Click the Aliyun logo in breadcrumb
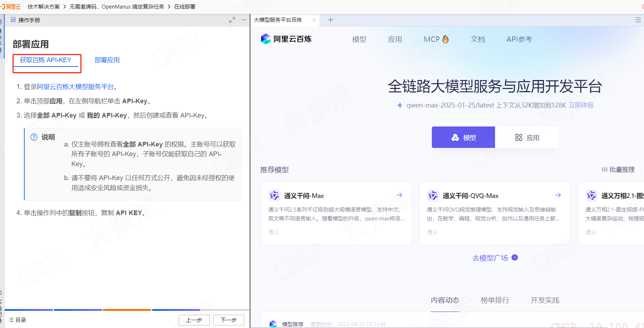 11,6
